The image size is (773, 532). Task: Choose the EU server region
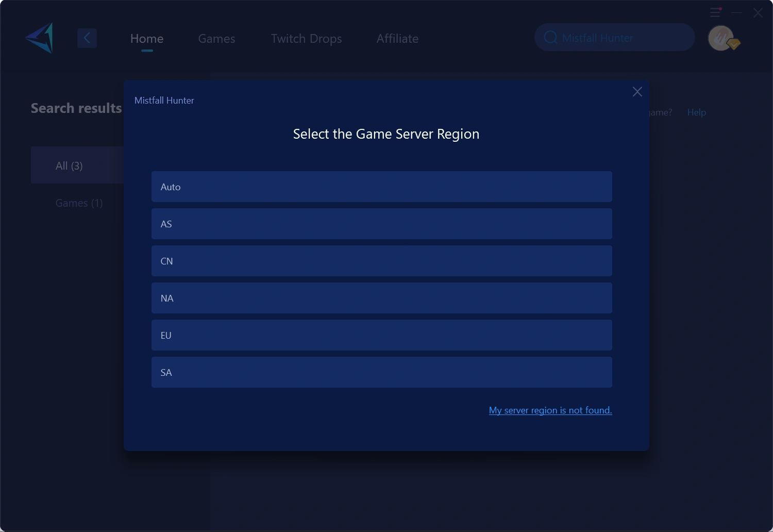(382, 335)
